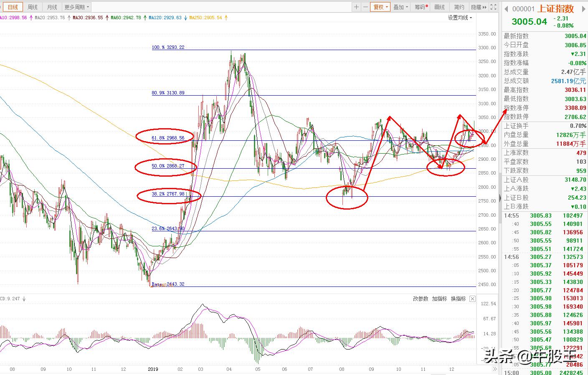
Task: Click the 最高指数 value 3036.11
Action: tap(575, 90)
